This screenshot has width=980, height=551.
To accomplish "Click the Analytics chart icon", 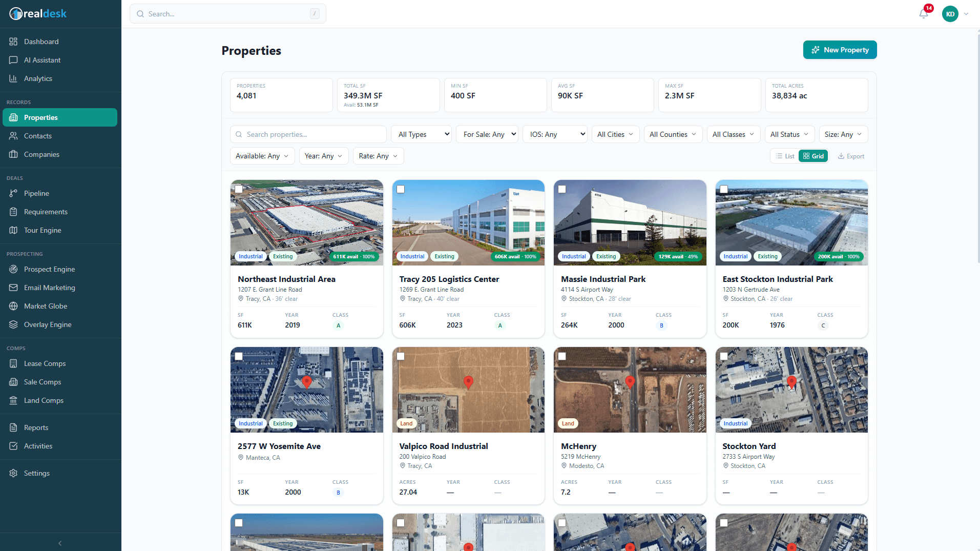I will (x=13, y=78).
